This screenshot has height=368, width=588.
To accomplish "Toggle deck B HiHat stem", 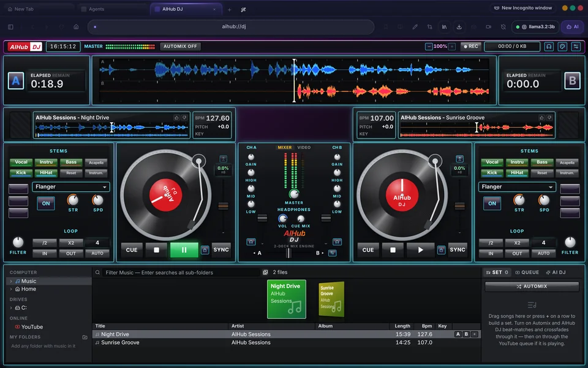I will [x=517, y=173].
